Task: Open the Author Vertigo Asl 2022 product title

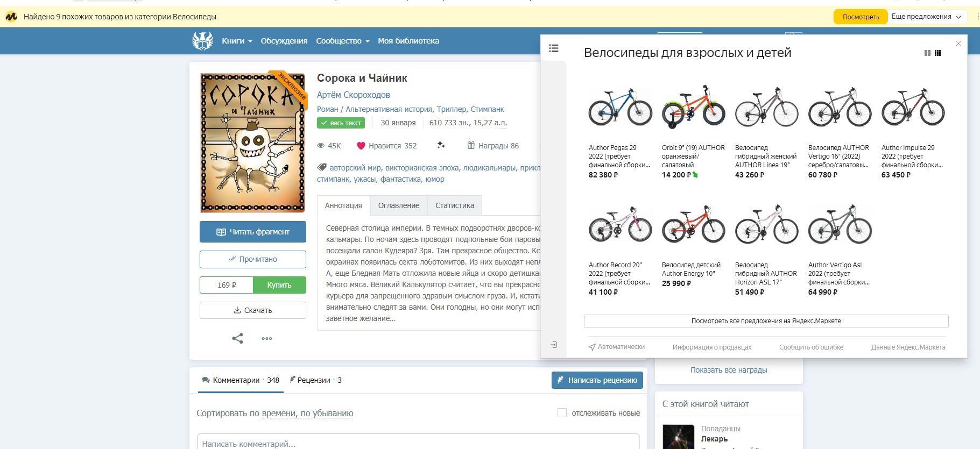Action: tap(839, 274)
